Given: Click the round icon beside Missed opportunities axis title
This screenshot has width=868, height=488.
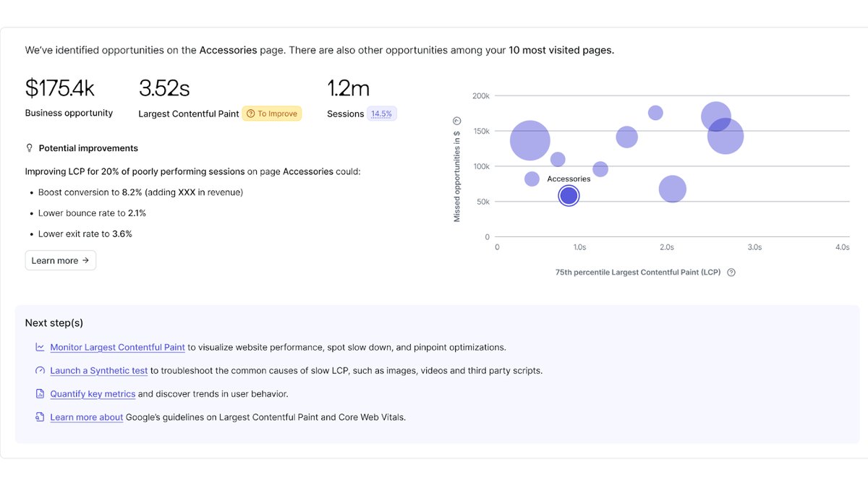Looking at the screenshot, I should [456, 121].
